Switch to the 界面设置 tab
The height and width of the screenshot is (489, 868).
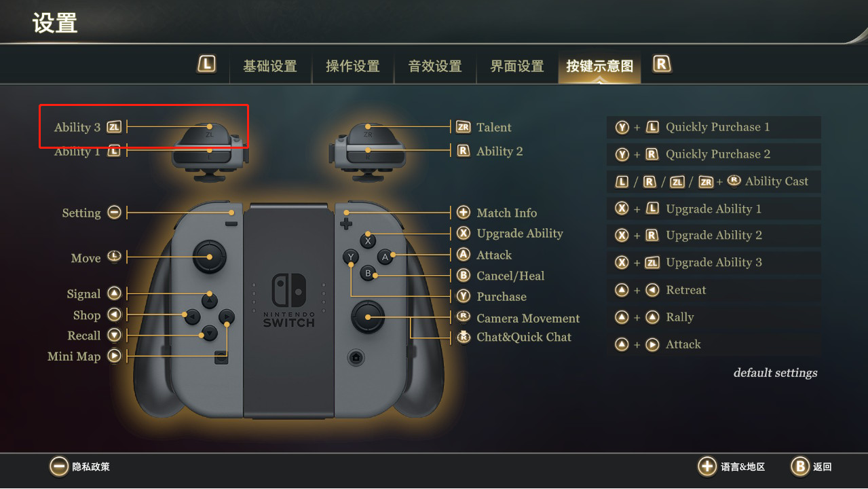point(517,67)
